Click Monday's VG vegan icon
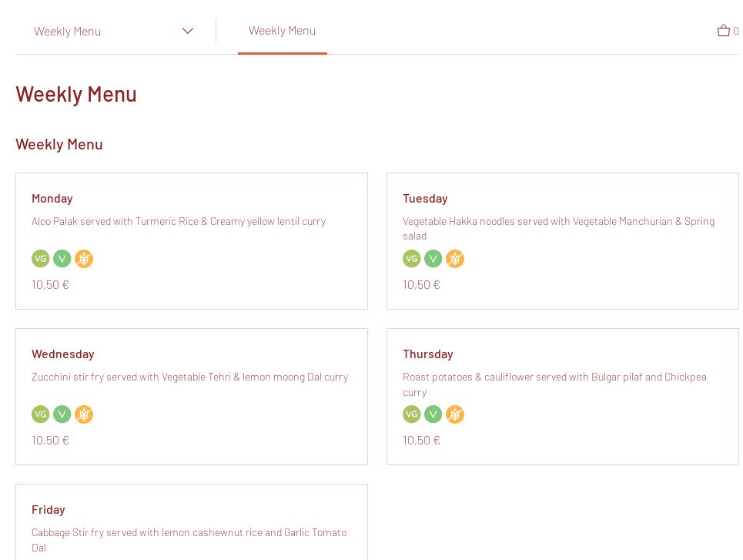 pos(41,259)
